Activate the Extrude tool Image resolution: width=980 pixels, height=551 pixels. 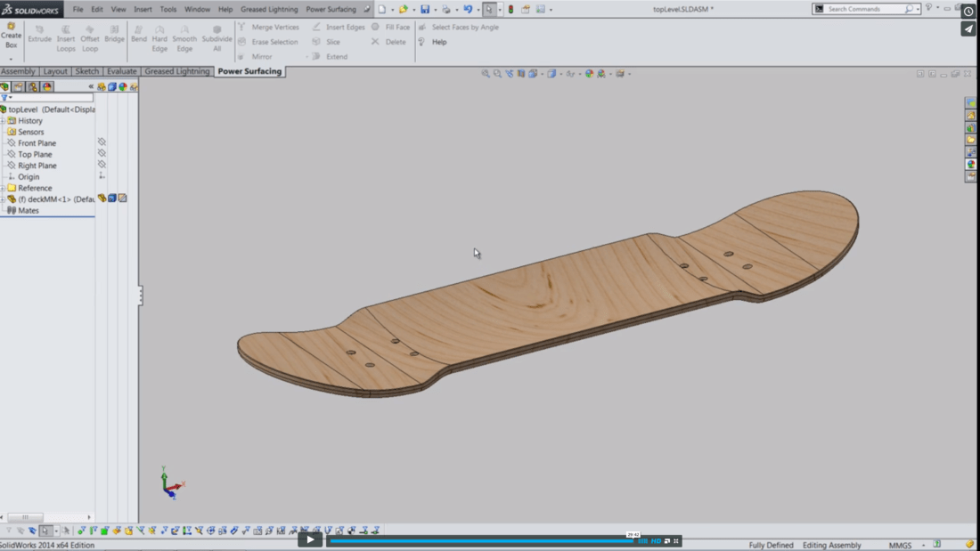coord(39,36)
